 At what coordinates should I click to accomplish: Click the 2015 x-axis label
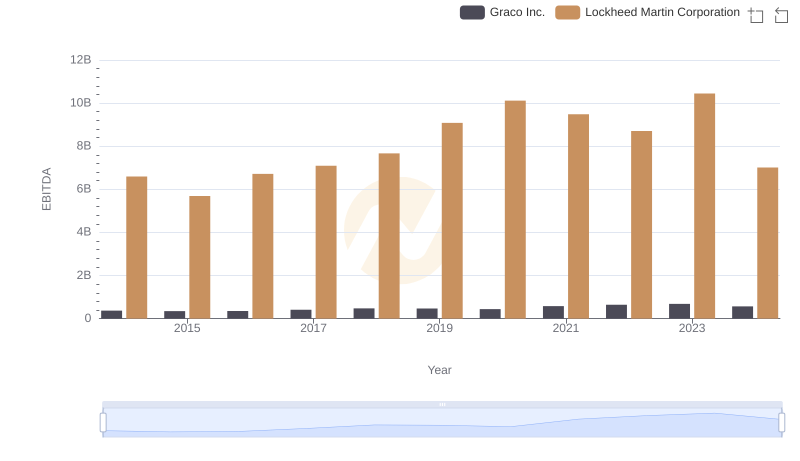[x=187, y=328]
